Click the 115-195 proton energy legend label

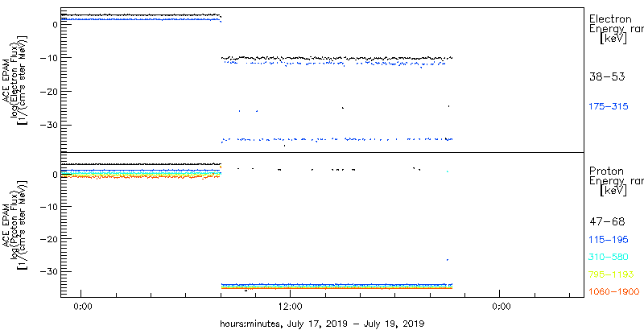pyautogui.click(x=609, y=240)
